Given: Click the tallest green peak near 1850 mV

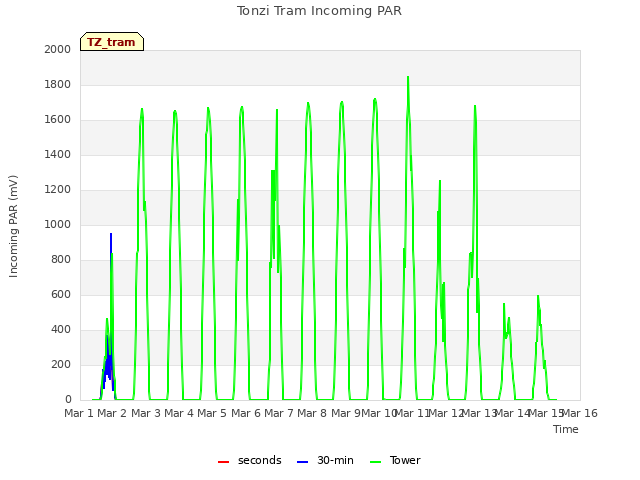Looking at the screenshot, I should point(408,80).
